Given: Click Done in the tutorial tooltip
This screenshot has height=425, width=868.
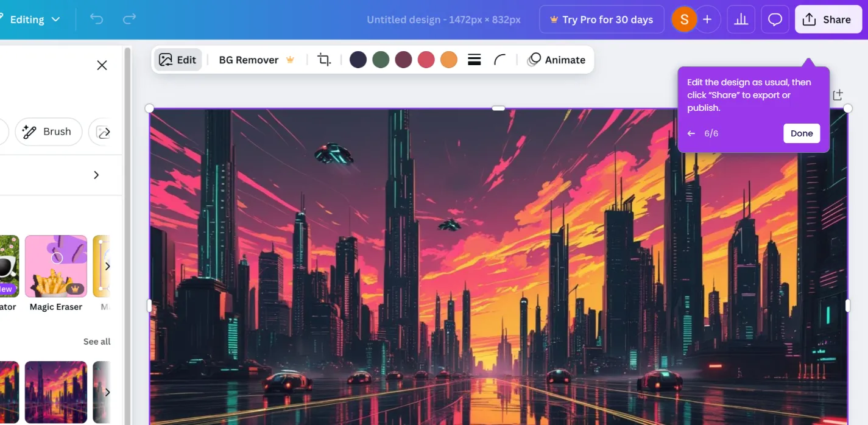Looking at the screenshot, I should [802, 133].
